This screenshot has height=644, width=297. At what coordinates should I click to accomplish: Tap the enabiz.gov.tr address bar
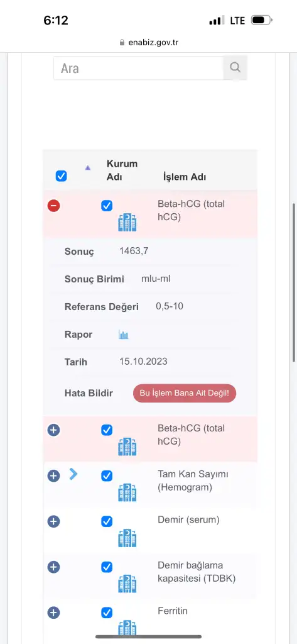pyautogui.click(x=148, y=42)
